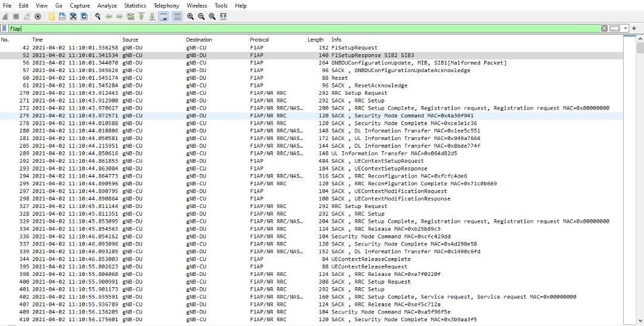Expand the display filter history dropdown
644x326 pixels.
click(626, 28)
